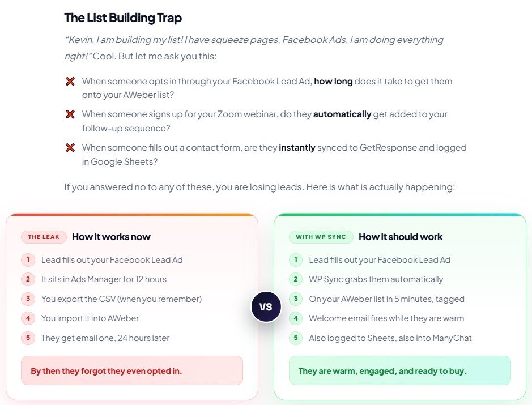
Task: Click the red X beside Facebook Lead Ad question
Action: pos(70,82)
